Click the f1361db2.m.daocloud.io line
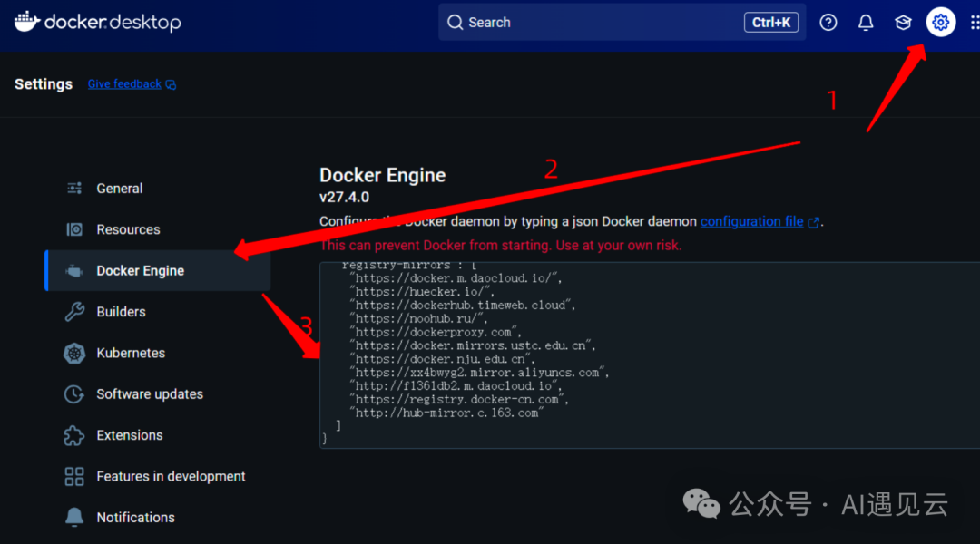 [x=456, y=386]
